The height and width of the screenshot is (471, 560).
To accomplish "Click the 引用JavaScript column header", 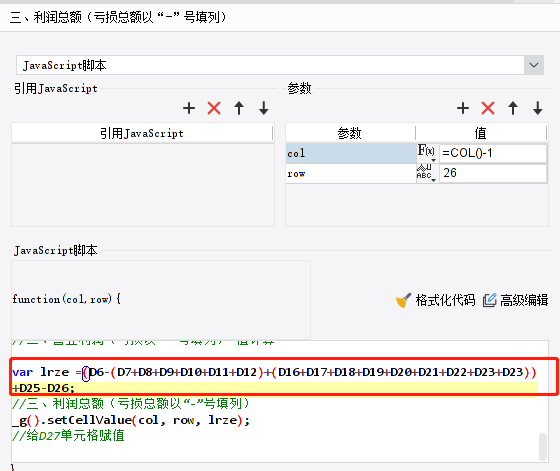I will (x=142, y=133).
